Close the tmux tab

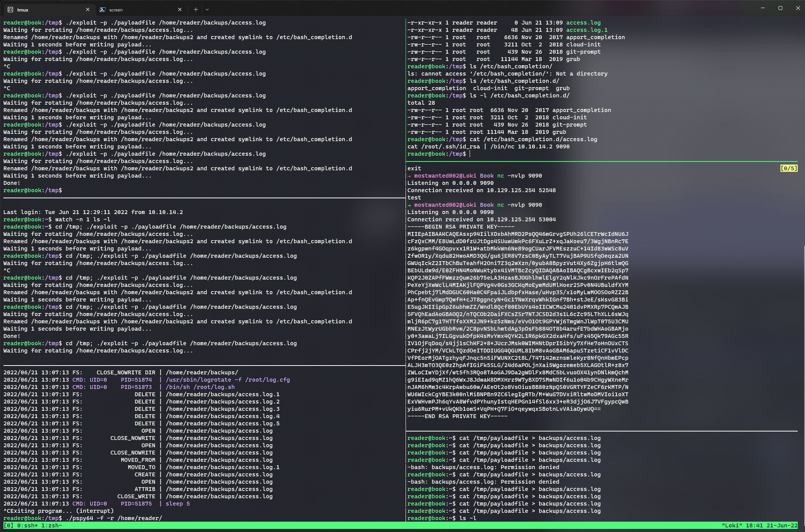[x=88, y=10]
